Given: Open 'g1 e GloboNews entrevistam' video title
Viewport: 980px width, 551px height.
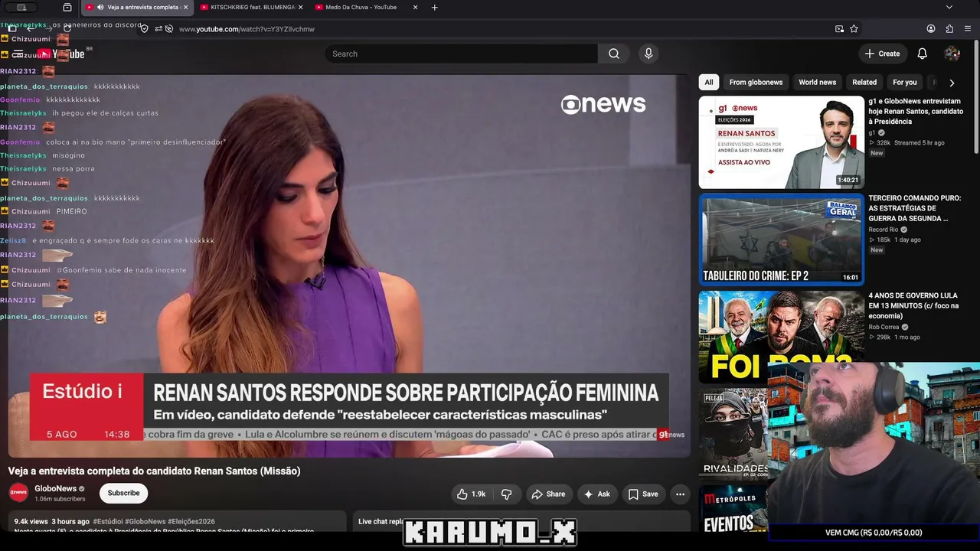Looking at the screenshot, I should point(916,111).
